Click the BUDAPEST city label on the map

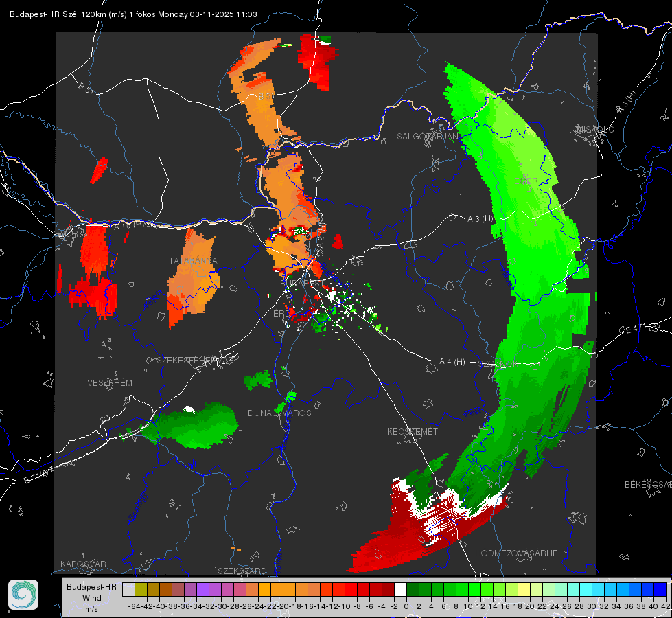click(302, 284)
